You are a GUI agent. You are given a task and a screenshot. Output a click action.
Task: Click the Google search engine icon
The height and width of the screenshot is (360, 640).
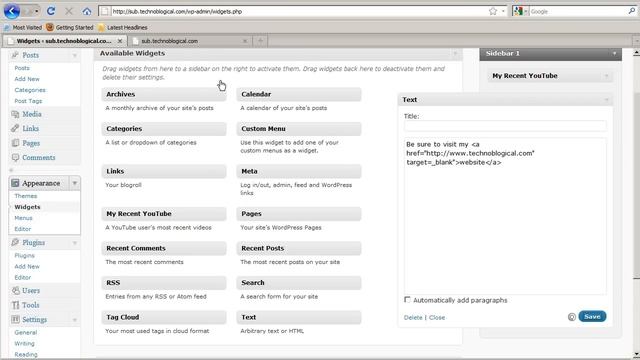[x=518, y=11]
